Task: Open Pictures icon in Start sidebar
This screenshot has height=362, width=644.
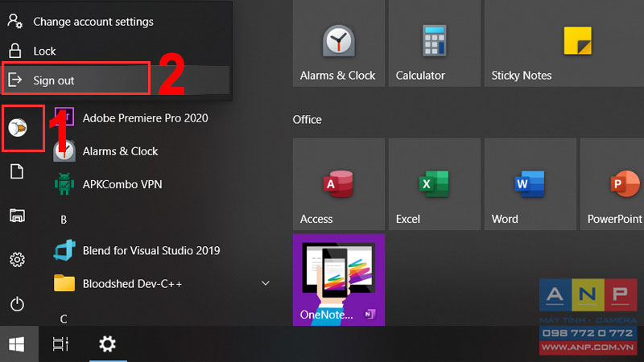Action: pos(17,216)
